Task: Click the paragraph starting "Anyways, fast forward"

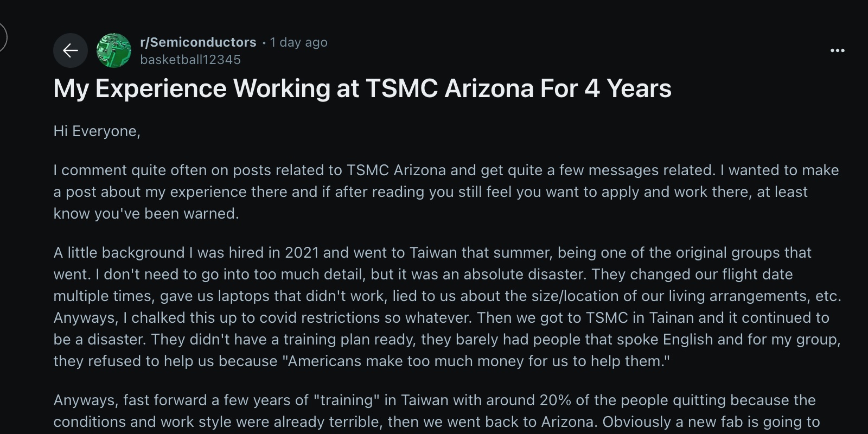Action: [434, 411]
